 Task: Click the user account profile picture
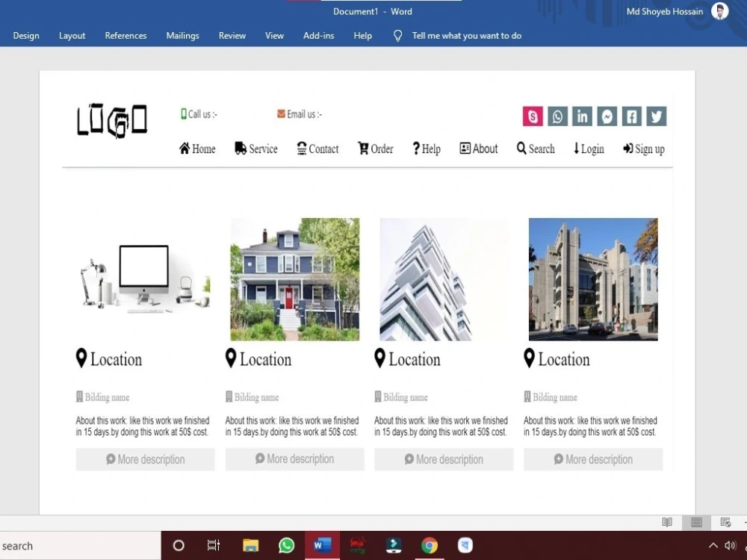tap(720, 11)
